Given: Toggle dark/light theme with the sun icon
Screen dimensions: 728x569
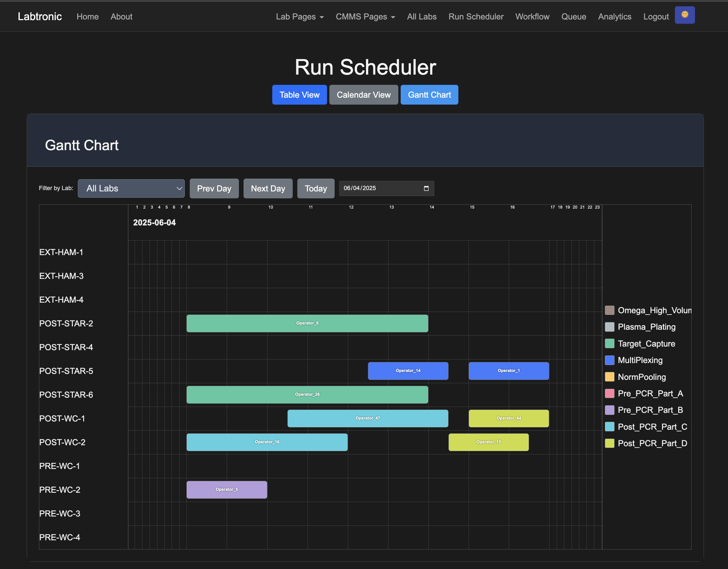Looking at the screenshot, I should pyautogui.click(x=685, y=15).
